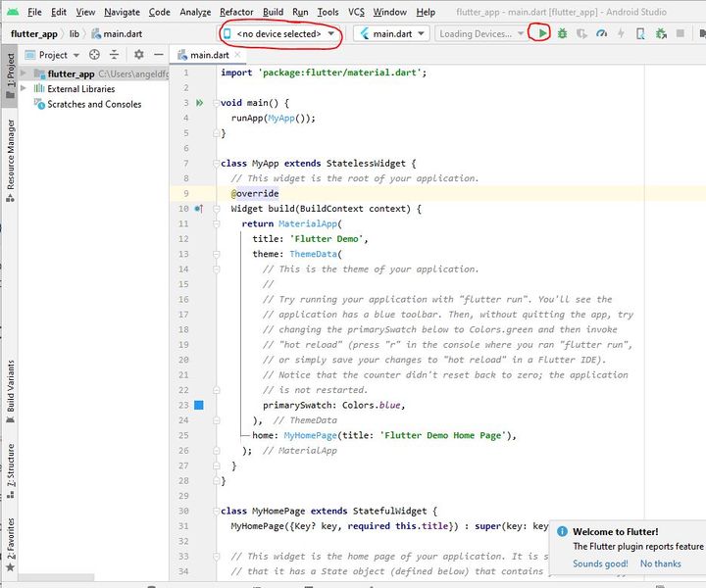The width and height of the screenshot is (706, 588).
Task: Click the Flutter attach phone icon
Action: click(640, 33)
